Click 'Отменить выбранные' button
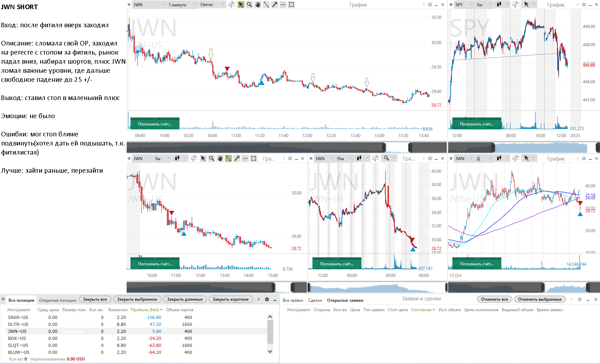 pos(539,299)
